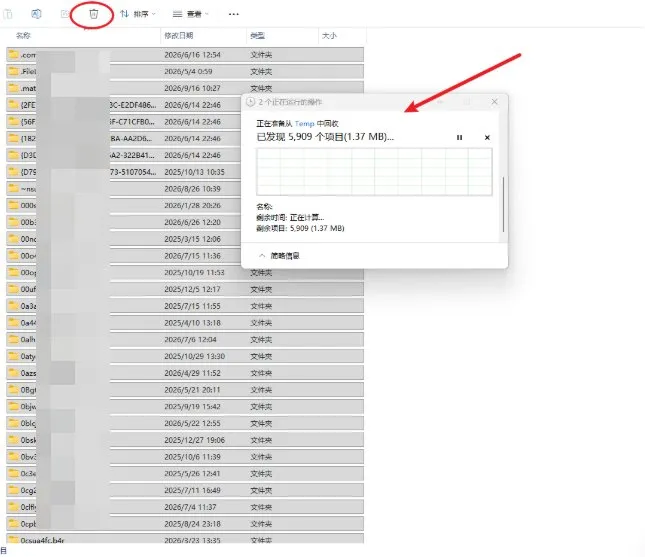Open the 查看 view dropdown
This screenshot has height=557, width=645.
click(x=191, y=14)
